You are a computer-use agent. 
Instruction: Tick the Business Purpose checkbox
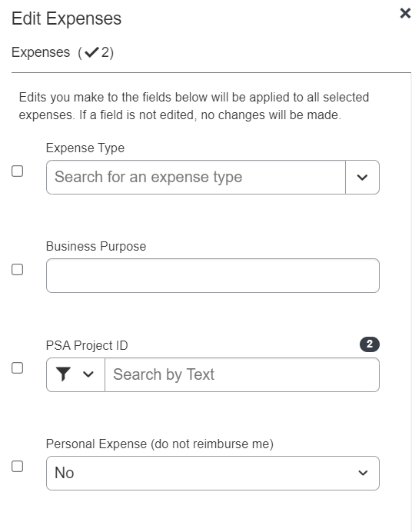[17, 269]
